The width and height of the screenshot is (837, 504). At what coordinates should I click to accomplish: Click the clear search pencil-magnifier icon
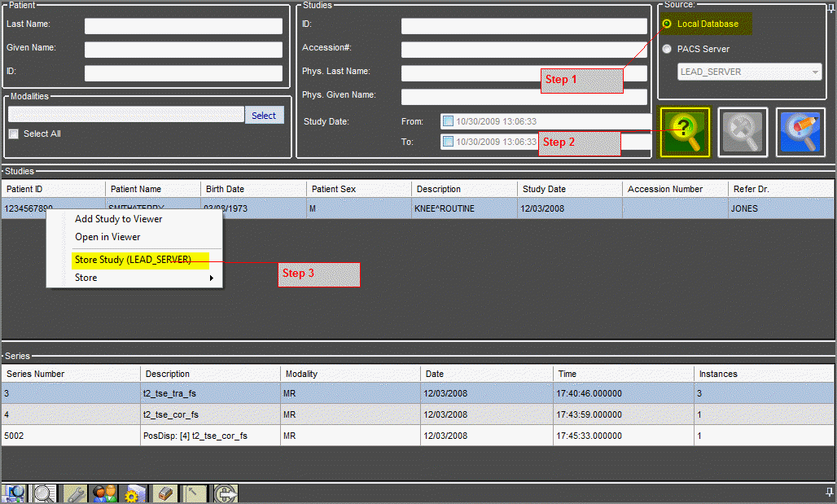(x=800, y=132)
